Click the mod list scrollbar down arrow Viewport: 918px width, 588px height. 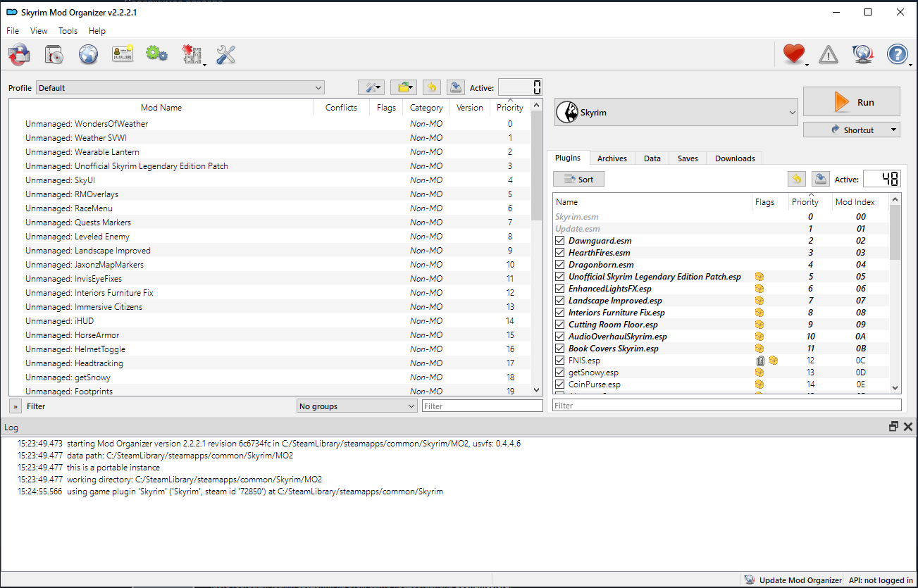(536, 390)
